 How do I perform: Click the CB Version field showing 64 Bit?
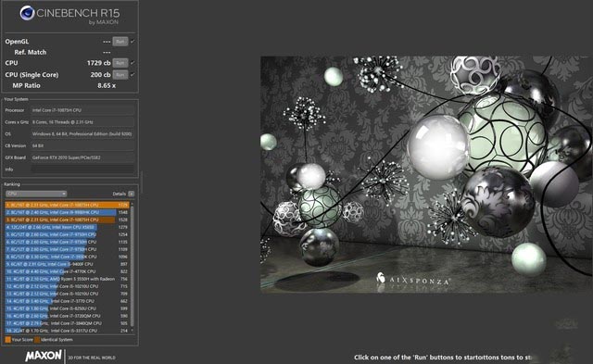(82, 145)
